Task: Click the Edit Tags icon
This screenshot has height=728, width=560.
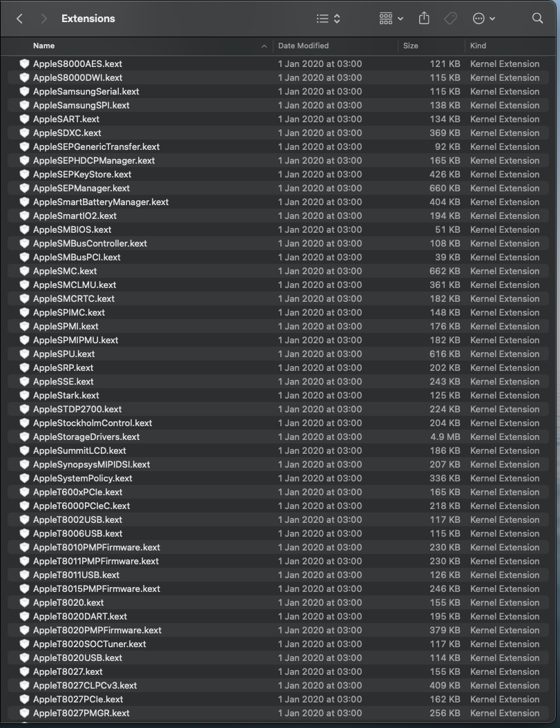Action: pyautogui.click(x=450, y=19)
